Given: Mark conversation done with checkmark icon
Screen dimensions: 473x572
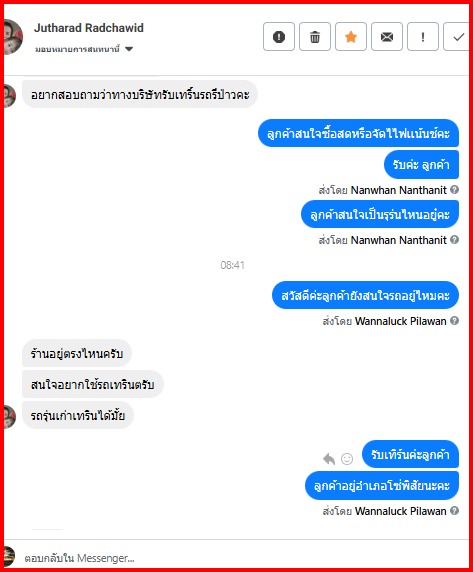Looking at the screenshot, I should pyautogui.click(x=457, y=36).
